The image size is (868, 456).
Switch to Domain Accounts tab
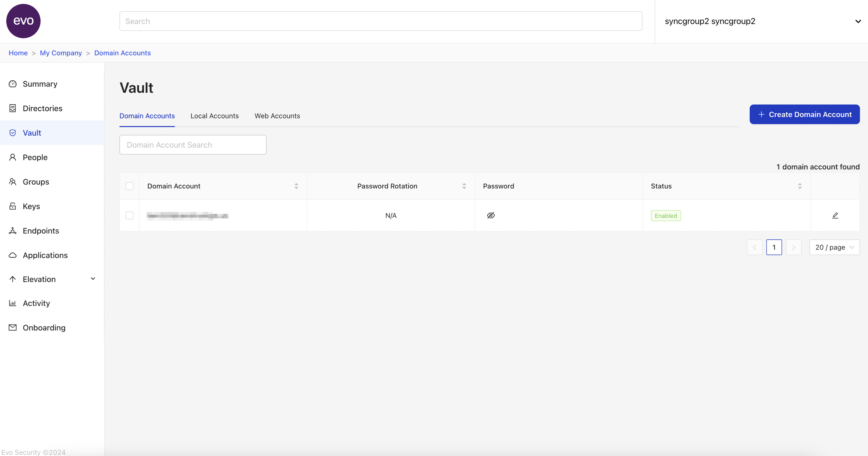[147, 116]
